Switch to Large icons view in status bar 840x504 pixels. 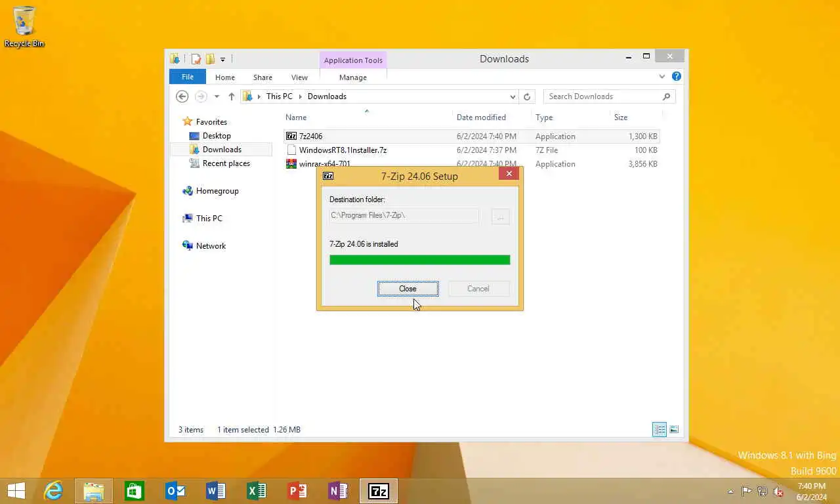tap(674, 430)
